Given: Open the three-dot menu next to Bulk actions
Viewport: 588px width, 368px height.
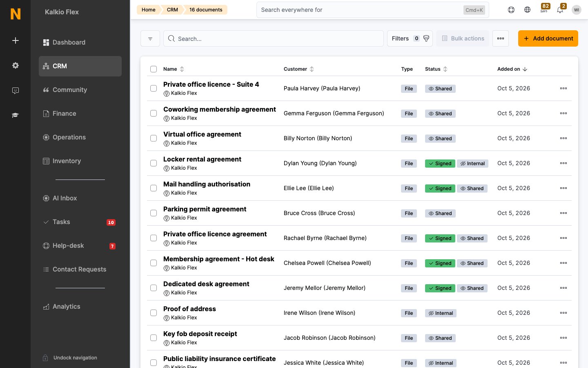Looking at the screenshot, I should pos(501,38).
